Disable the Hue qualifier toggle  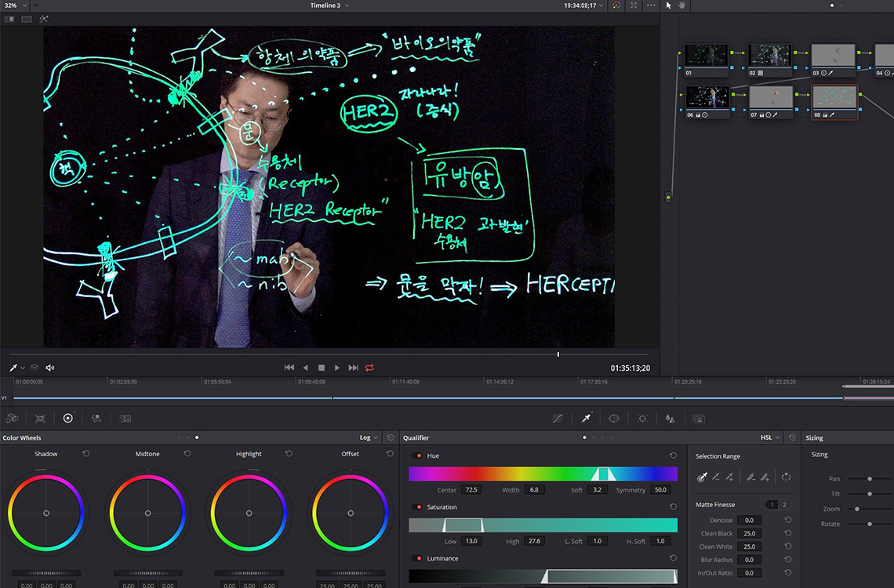tap(418, 456)
